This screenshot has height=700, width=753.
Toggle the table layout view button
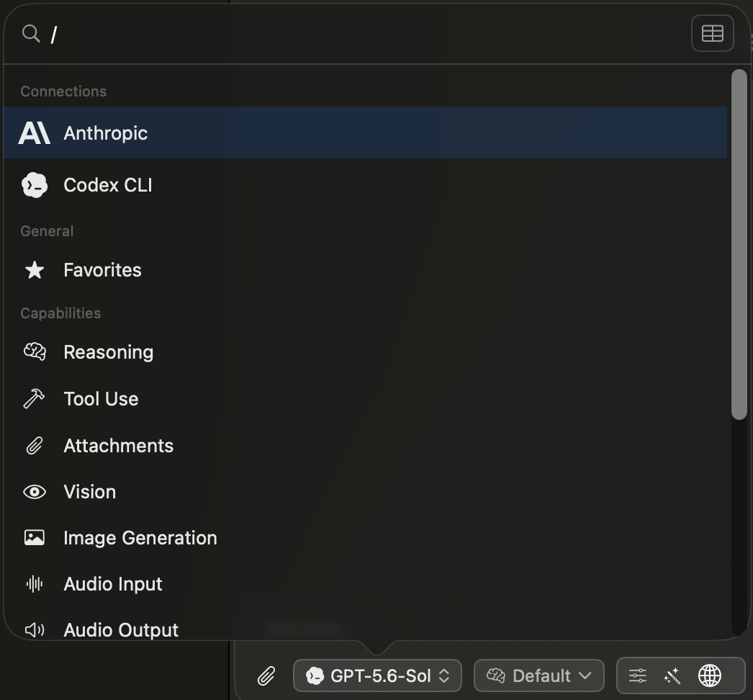pyautogui.click(x=712, y=33)
